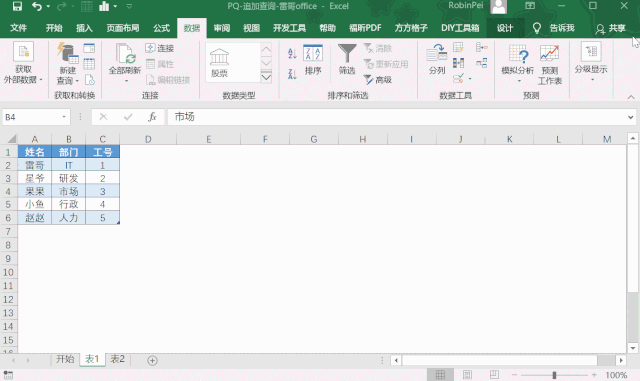Switch to sheet 表2

coord(118,359)
